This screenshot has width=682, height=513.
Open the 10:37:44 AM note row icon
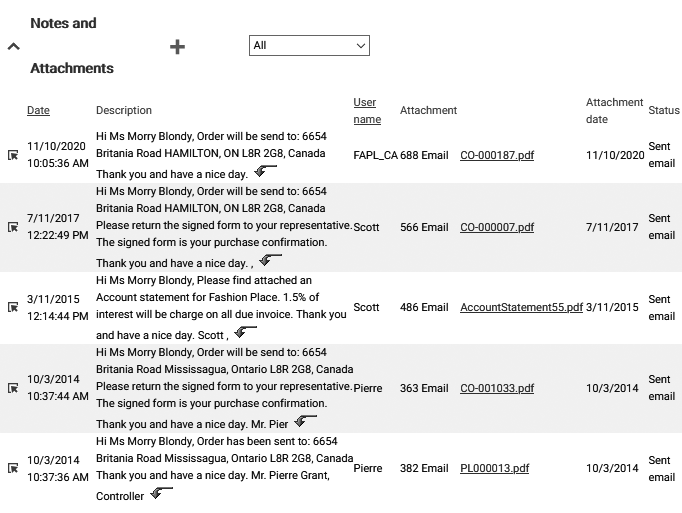[13, 388]
